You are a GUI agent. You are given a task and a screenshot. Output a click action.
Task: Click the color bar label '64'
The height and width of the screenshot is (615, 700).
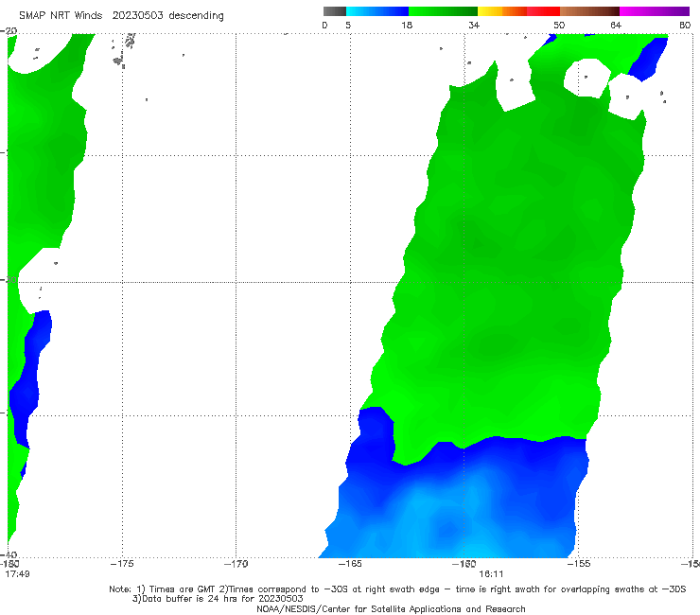(616, 25)
